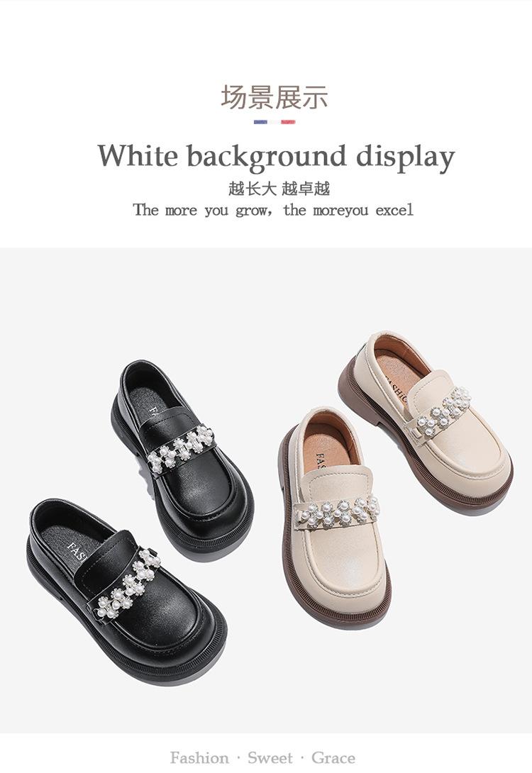
Task: Click the word "Grace" in the footer
Action: pyautogui.click(x=333, y=757)
